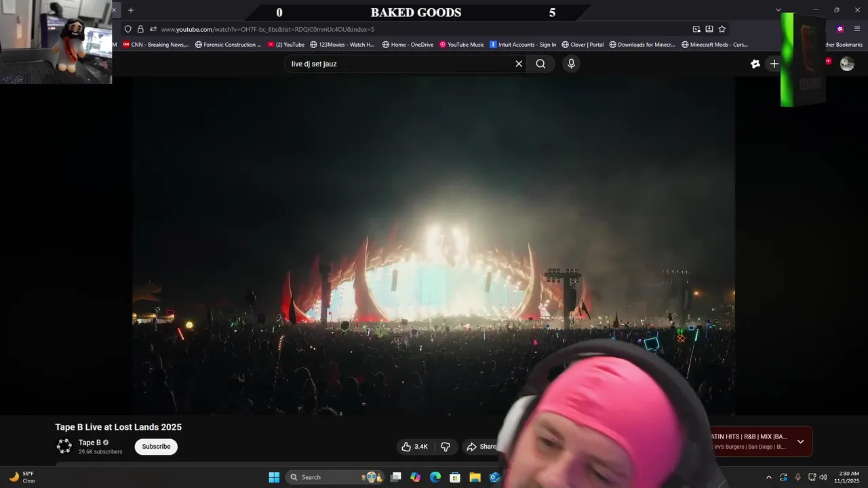Start voice search with the microphone icon
Viewport: 868px width, 488px height.
[x=571, y=64]
